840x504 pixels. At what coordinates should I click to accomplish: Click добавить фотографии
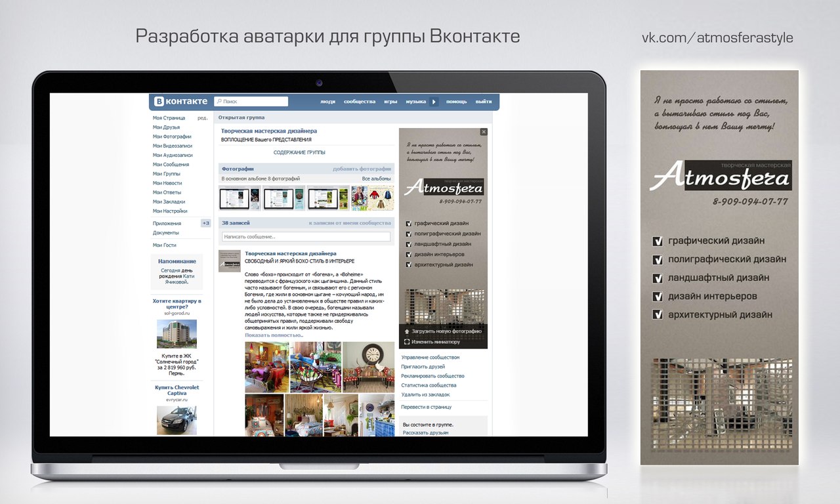[362, 169]
